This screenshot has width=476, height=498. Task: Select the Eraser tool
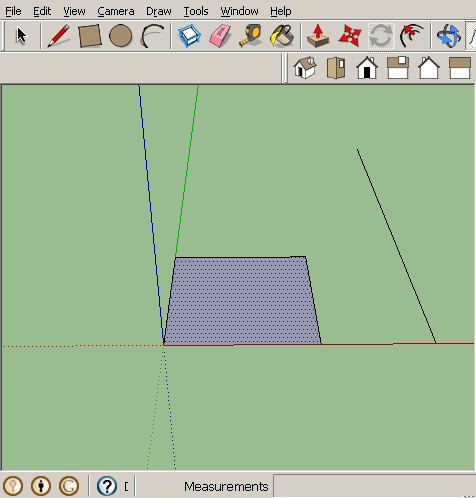tap(220, 36)
